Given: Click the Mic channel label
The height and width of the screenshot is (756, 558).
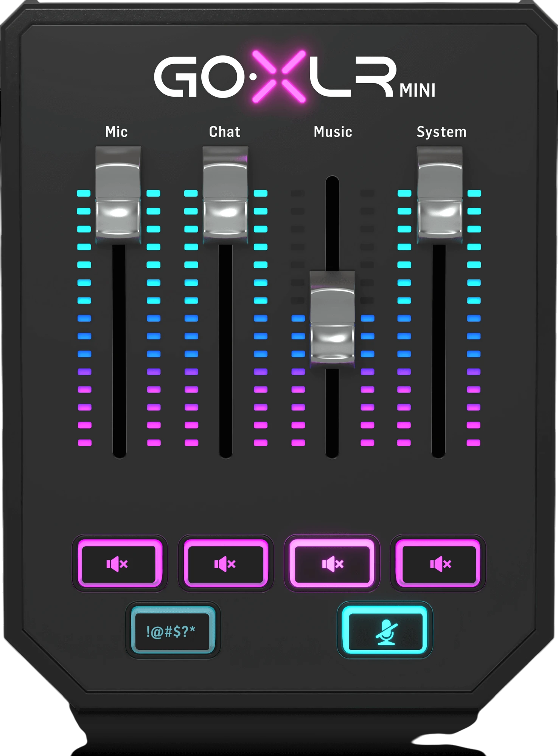Looking at the screenshot, I should tap(117, 132).
